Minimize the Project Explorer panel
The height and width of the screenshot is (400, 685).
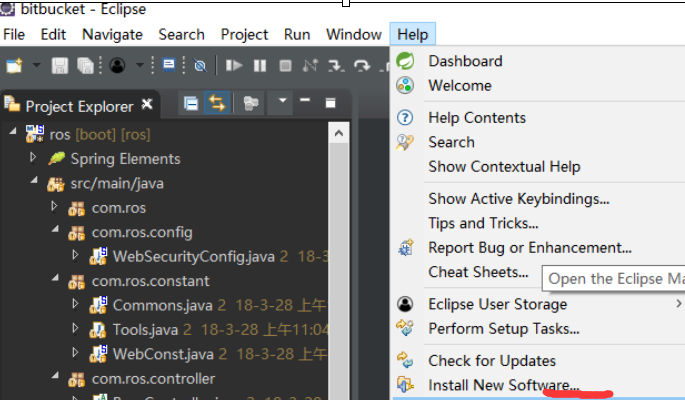coord(305,100)
